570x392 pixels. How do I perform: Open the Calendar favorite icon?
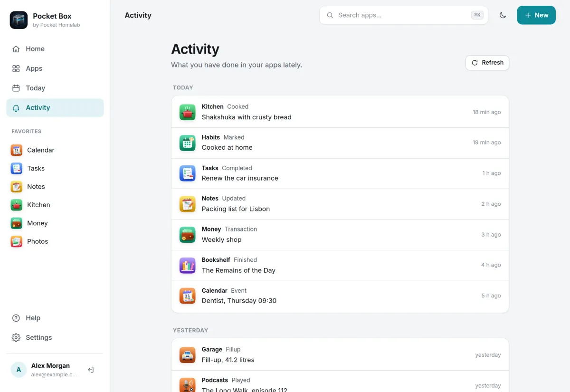click(x=17, y=150)
